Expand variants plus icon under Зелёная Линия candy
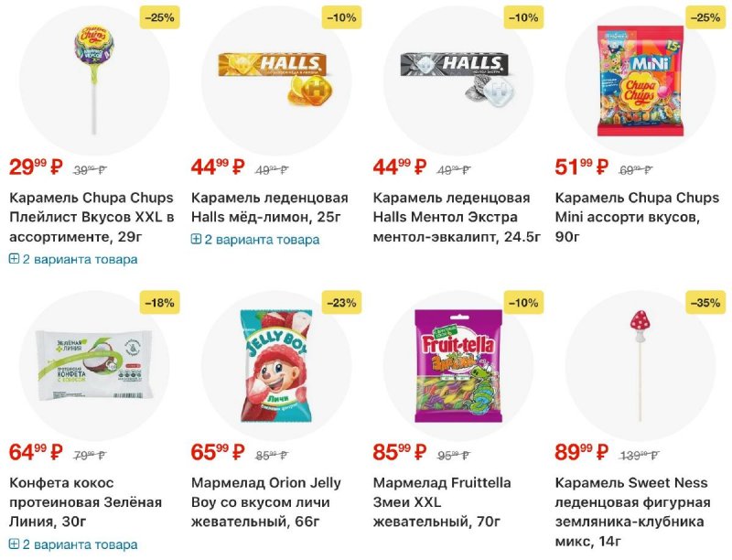This screenshot has height=560, width=732. 14,544
